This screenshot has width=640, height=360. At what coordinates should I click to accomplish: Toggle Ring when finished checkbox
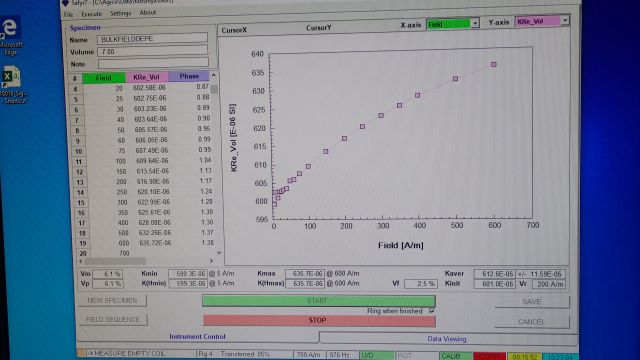(432, 311)
